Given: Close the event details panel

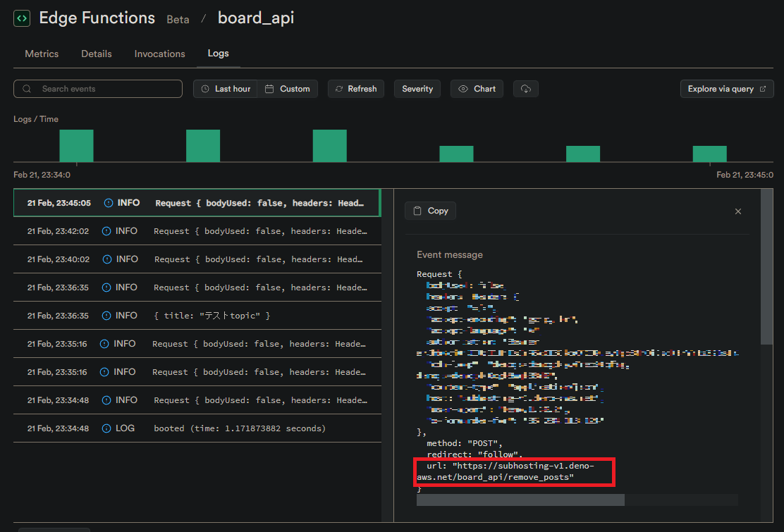Looking at the screenshot, I should pyautogui.click(x=738, y=211).
